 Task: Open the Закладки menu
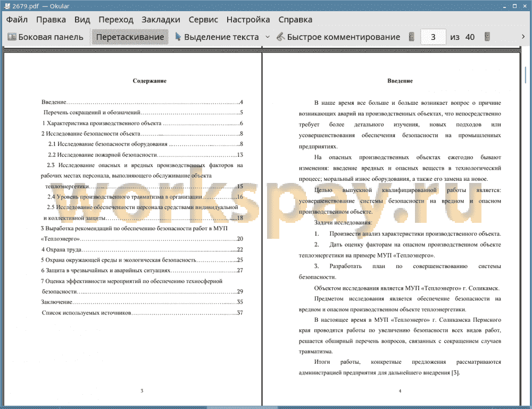161,20
